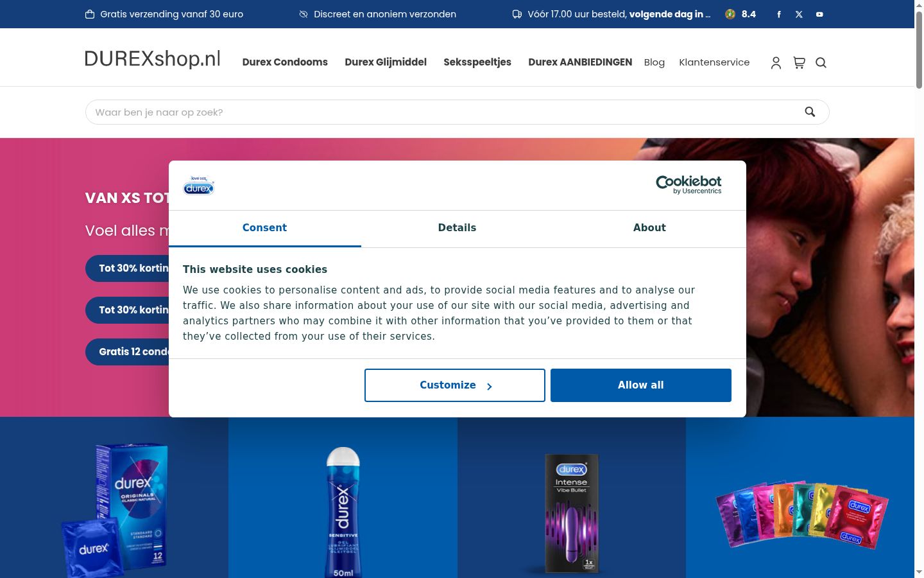
Task: Go to the Blog page
Action: point(654,62)
